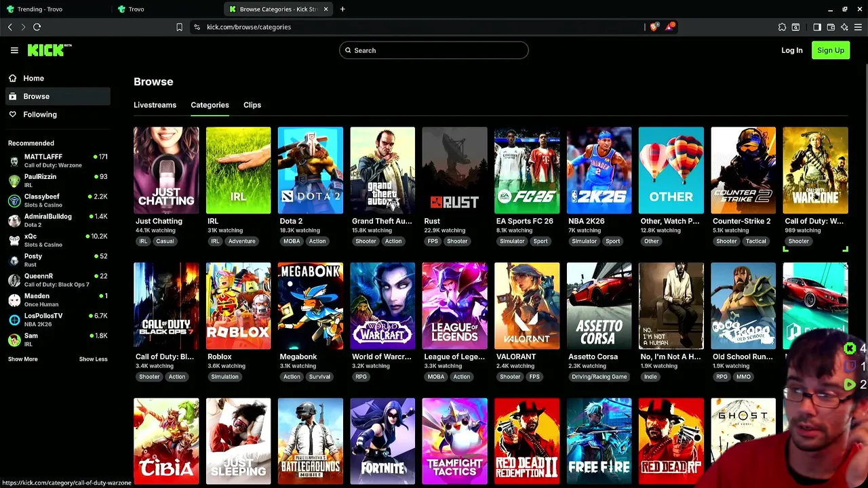Click the Casual tag under Just Chatting

tap(165, 241)
